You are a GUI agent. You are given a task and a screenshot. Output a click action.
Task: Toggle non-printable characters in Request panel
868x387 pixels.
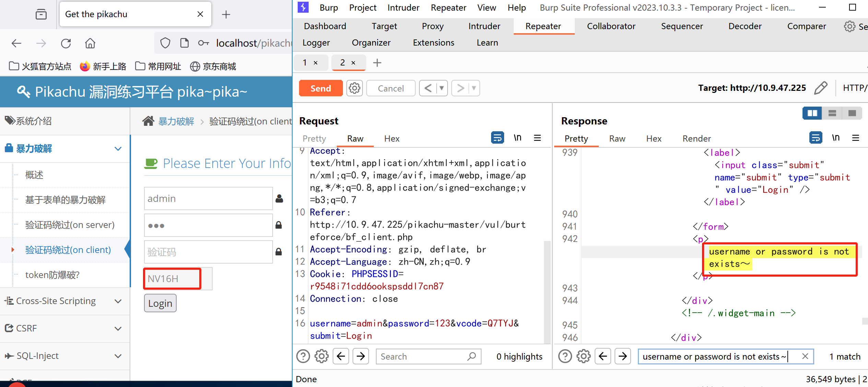point(518,138)
